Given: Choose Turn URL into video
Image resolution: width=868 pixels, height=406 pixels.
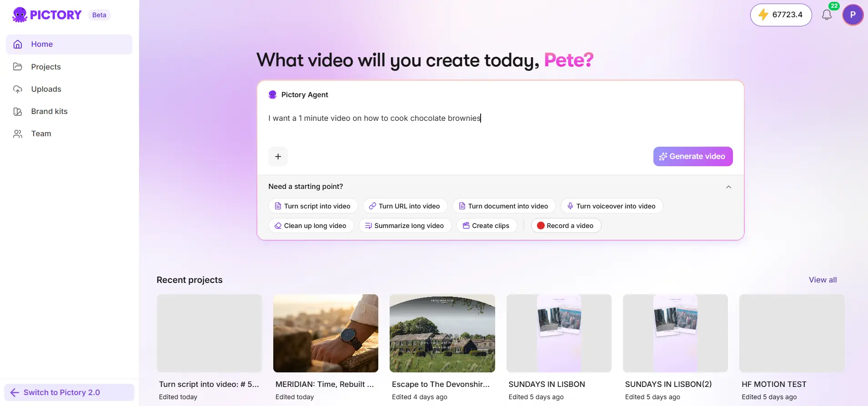Looking at the screenshot, I should point(405,206).
